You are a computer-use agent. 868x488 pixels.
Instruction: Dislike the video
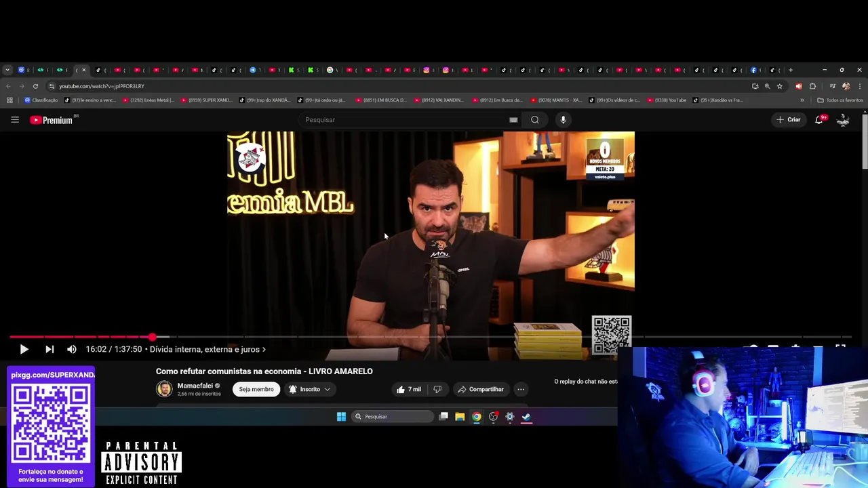click(437, 389)
